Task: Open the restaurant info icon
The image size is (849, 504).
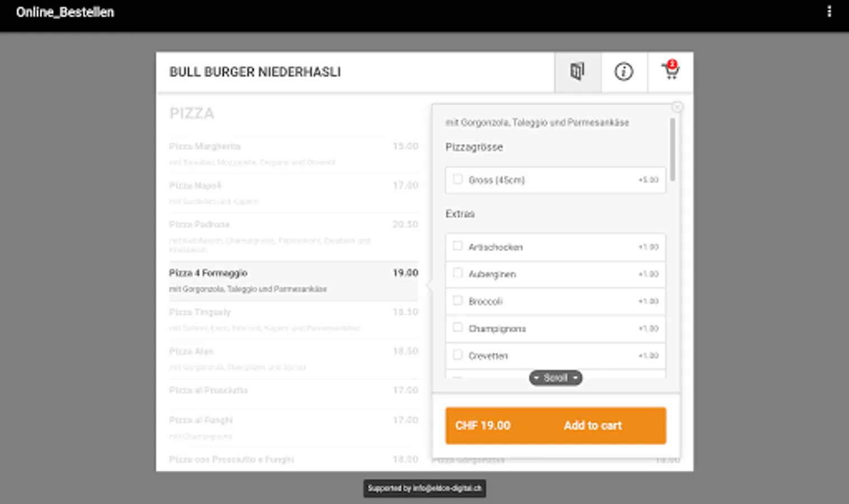Action: click(624, 72)
